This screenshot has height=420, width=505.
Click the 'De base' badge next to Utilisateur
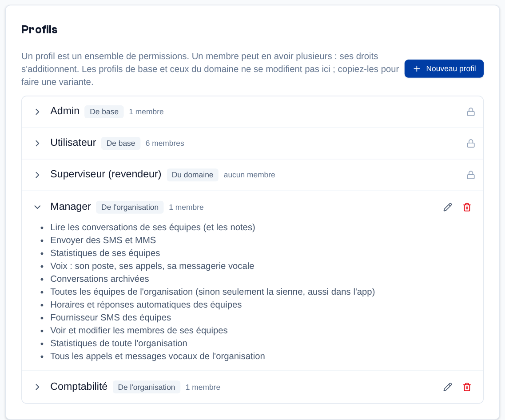(x=121, y=144)
